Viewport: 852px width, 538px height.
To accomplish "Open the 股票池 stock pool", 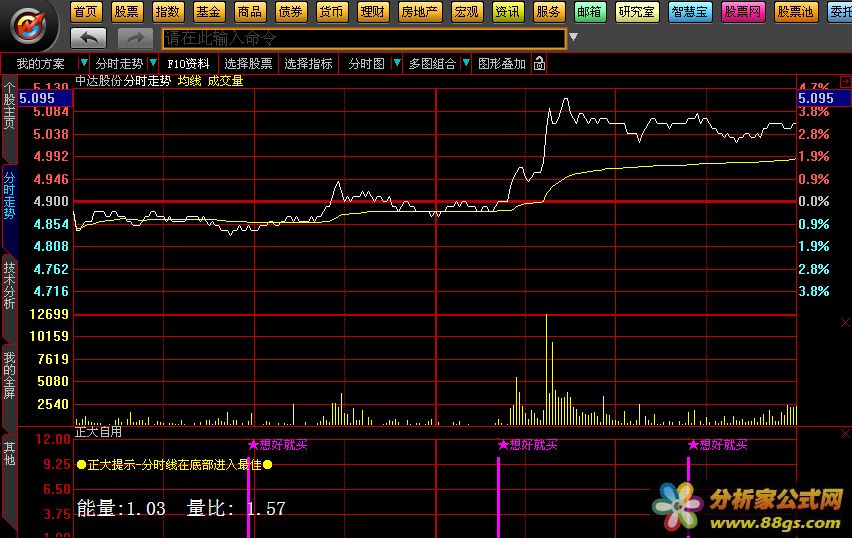I will 795,12.
